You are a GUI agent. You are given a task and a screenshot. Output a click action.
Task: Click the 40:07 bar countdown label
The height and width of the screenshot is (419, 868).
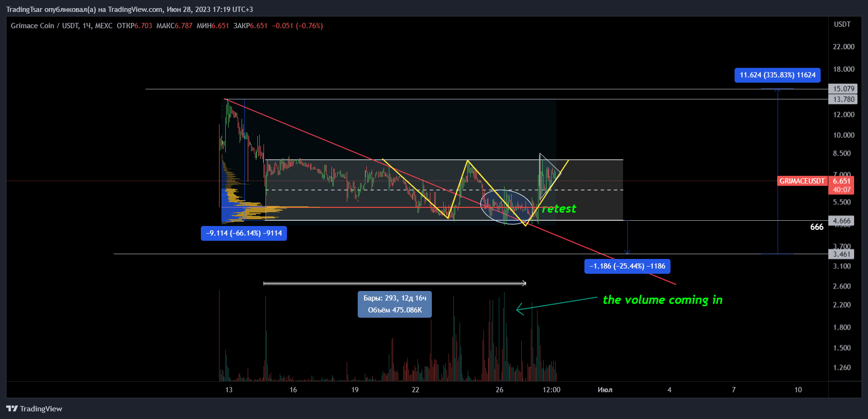[842, 190]
